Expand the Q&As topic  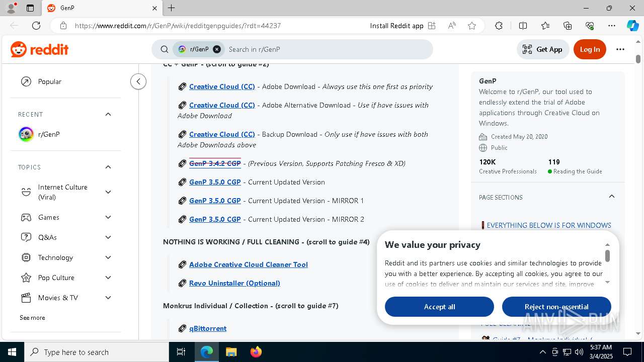(108, 237)
